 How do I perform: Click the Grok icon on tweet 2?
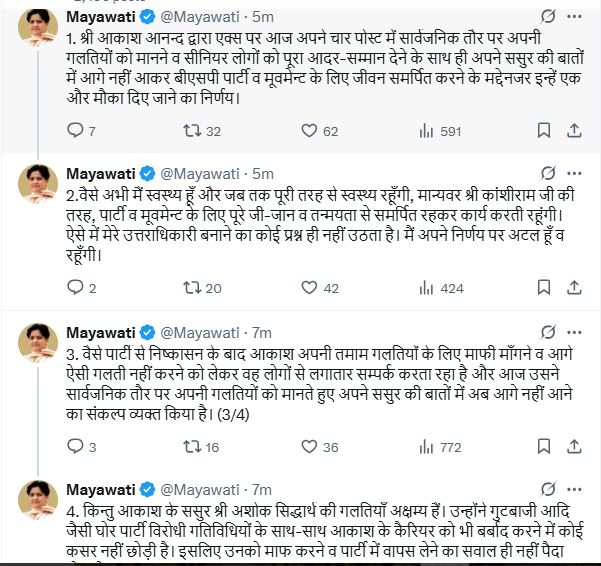pos(547,175)
